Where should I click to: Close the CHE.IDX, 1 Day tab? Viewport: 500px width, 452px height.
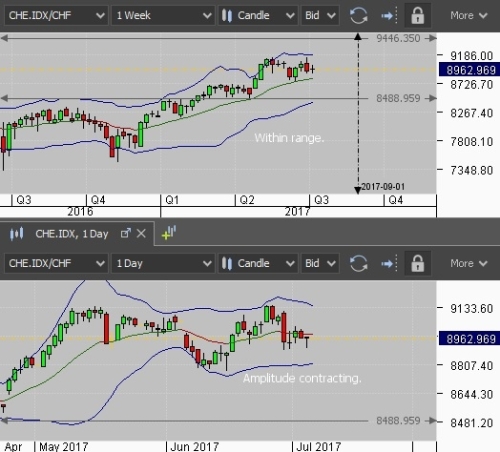point(141,233)
